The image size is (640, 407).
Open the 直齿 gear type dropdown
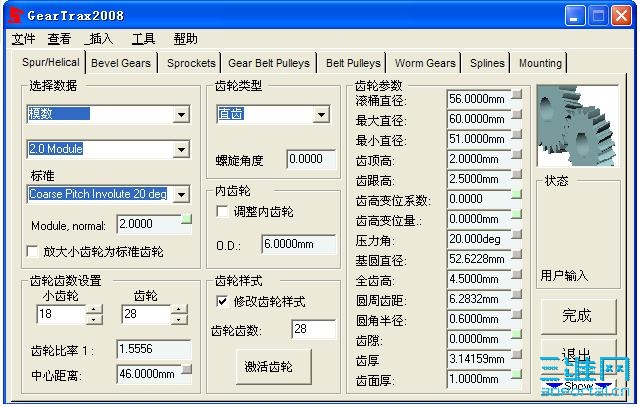tap(322, 115)
